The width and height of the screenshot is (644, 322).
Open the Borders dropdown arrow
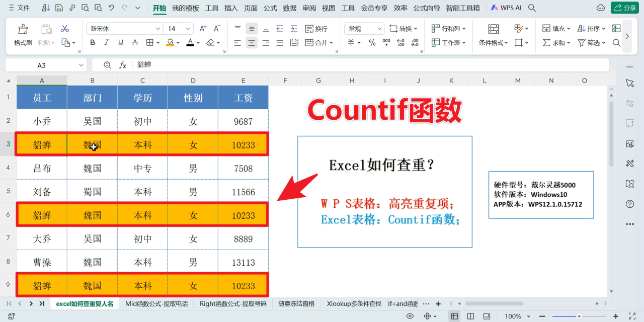coord(158,43)
